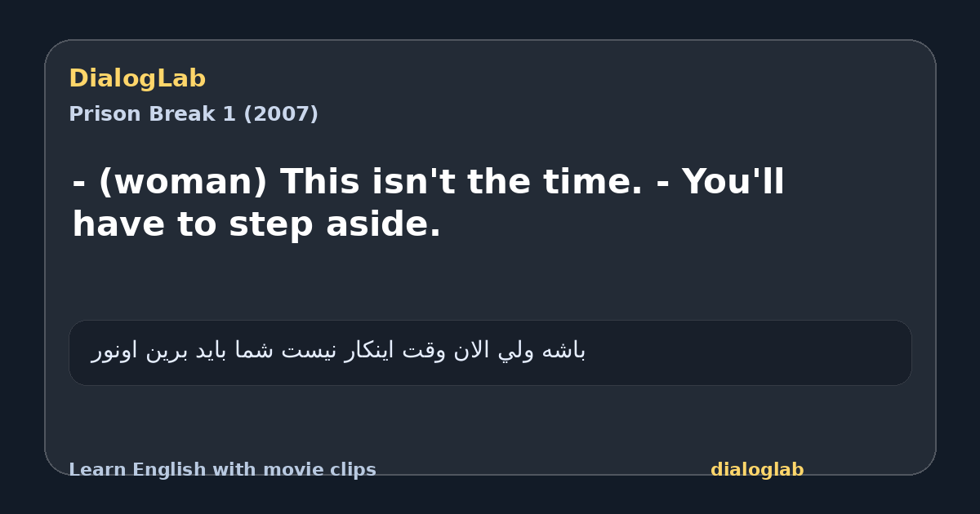Click the Persian translation box
980x514 pixels.
coord(490,352)
